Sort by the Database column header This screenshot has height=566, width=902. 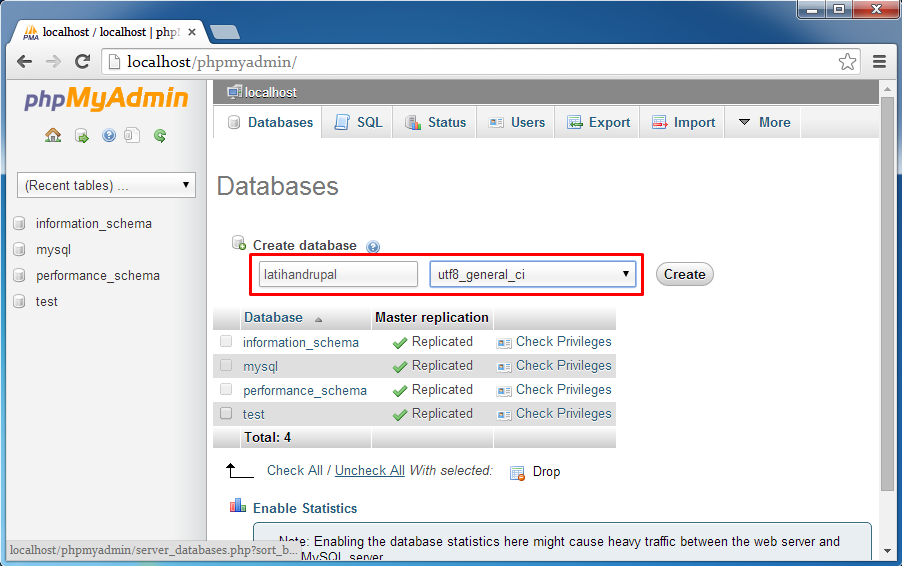point(273,318)
